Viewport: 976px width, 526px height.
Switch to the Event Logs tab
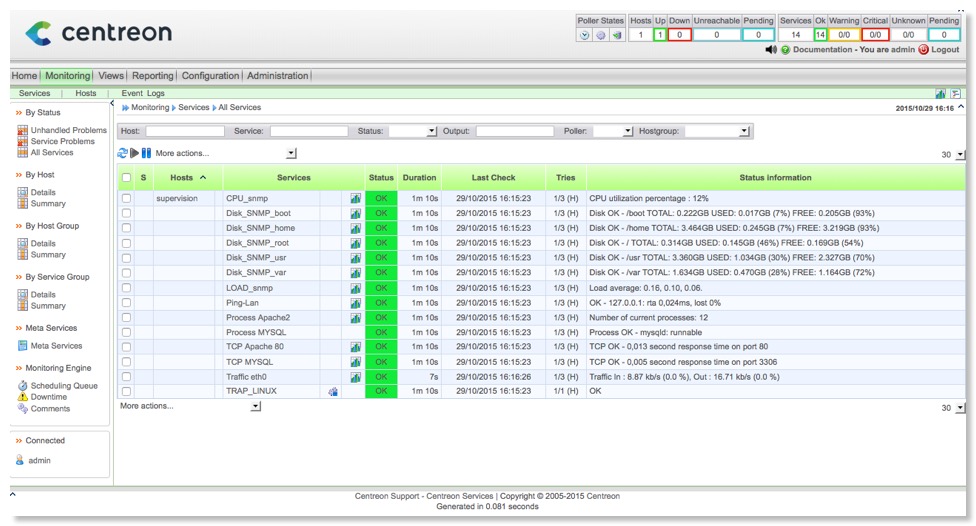point(142,93)
